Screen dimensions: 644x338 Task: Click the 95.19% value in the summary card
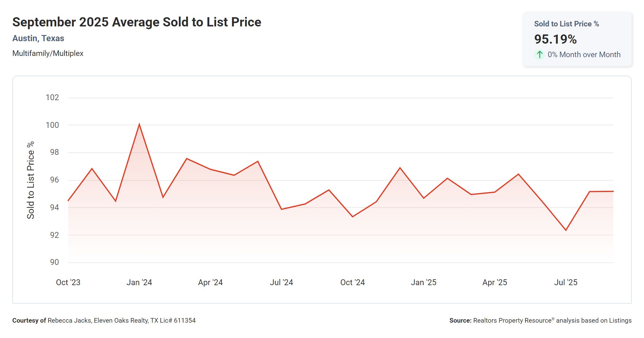click(x=555, y=39)
